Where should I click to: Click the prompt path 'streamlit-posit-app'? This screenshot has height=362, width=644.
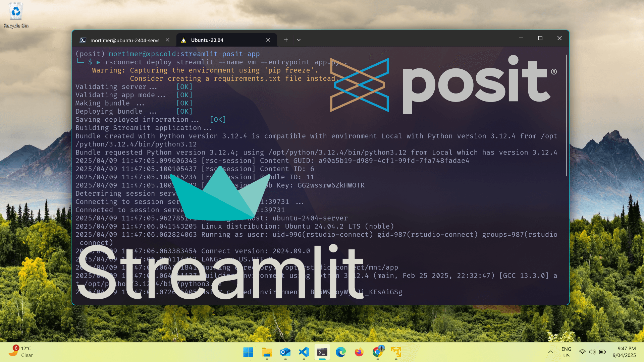click(220, 54)
